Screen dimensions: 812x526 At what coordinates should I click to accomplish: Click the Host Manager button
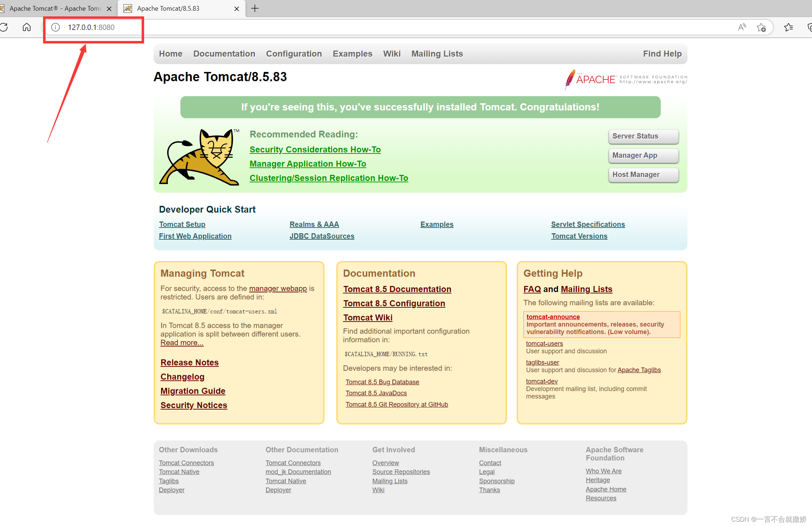643,175
